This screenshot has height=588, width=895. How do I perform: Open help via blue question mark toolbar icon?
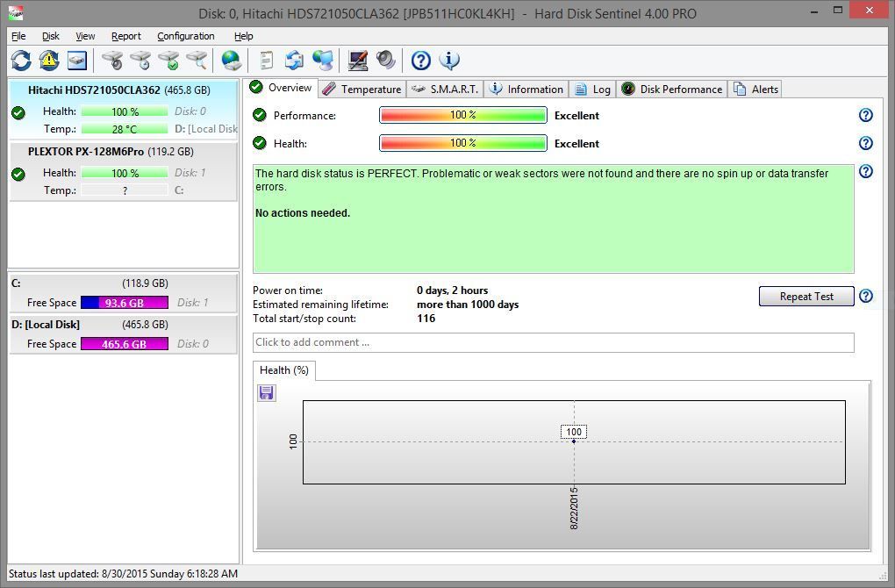(421, 61)
